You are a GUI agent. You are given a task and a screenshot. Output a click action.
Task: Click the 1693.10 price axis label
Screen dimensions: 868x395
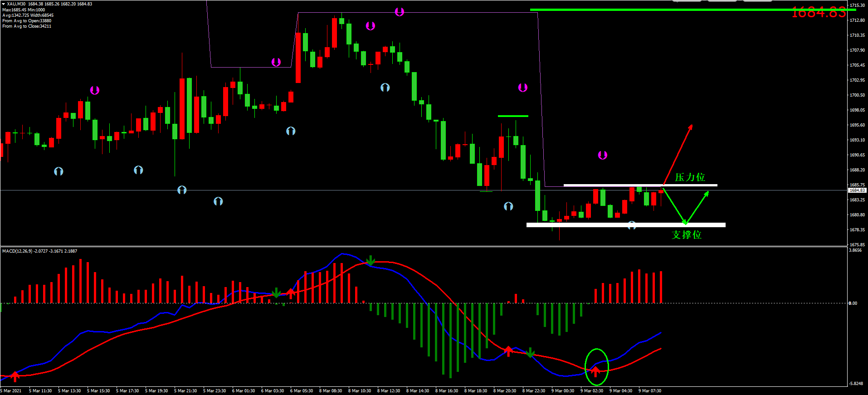point(857,140)
